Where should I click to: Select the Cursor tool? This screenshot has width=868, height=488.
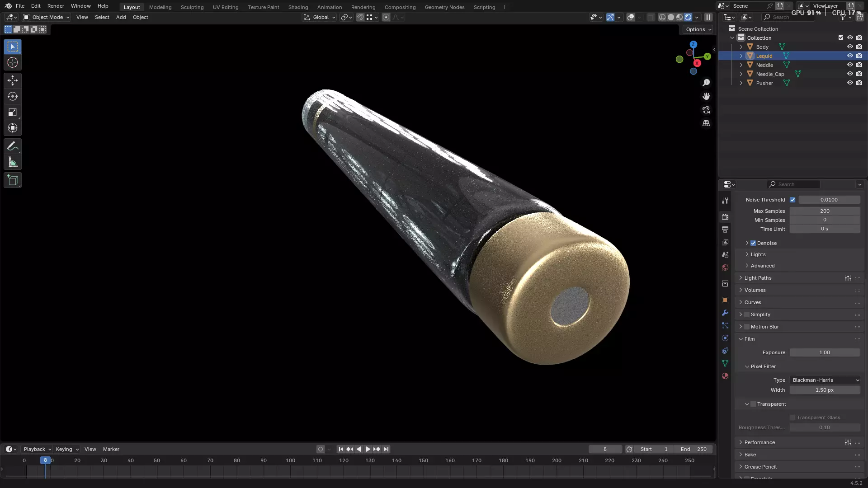pyautogui.click(x=13, y=62)
